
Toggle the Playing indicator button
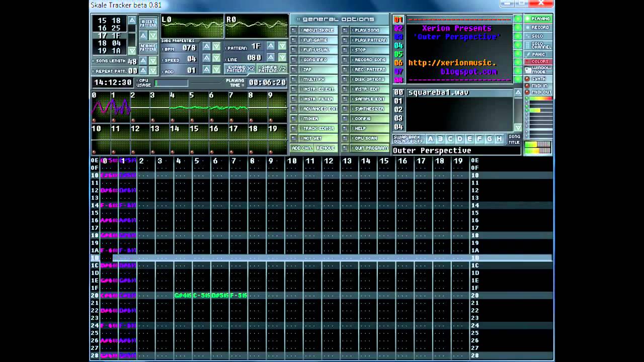(538, 19)
